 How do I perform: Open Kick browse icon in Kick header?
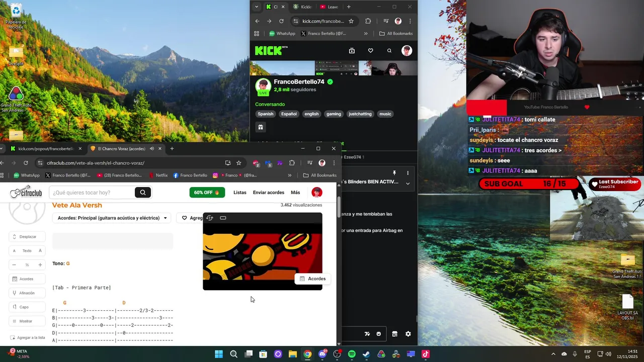(352, 50)
